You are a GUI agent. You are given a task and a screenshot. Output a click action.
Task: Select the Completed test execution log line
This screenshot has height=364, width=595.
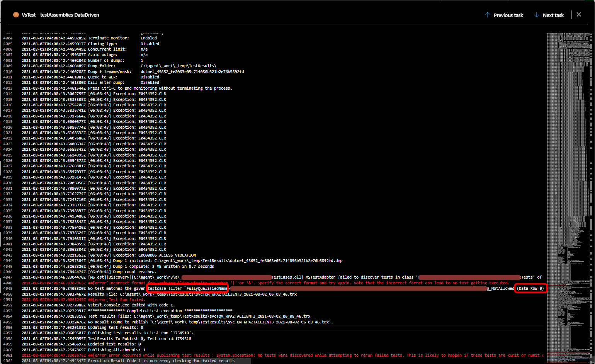[x=127, y=311]
